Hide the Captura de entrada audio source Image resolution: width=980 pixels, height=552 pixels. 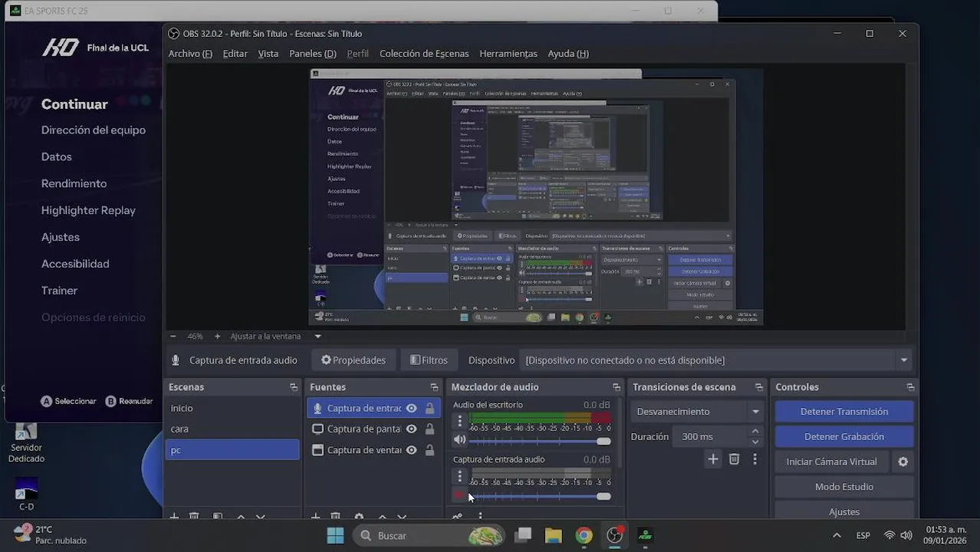pos(412,409)
